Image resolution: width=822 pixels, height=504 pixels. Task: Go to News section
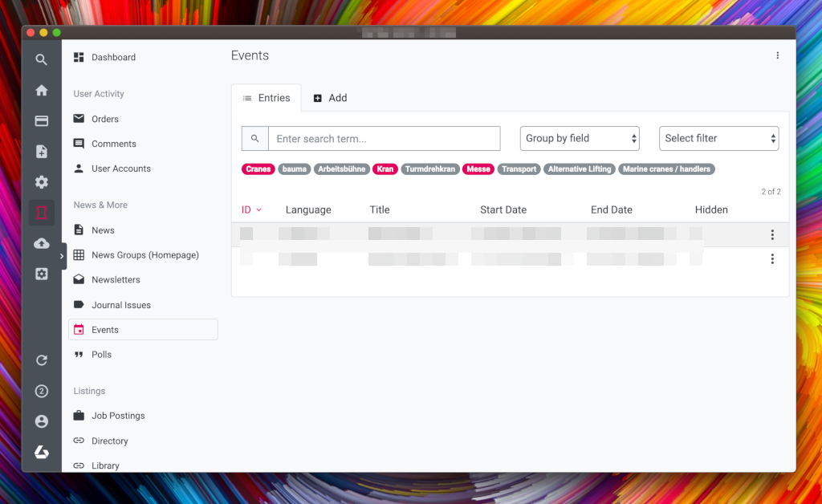coord(103,230)
